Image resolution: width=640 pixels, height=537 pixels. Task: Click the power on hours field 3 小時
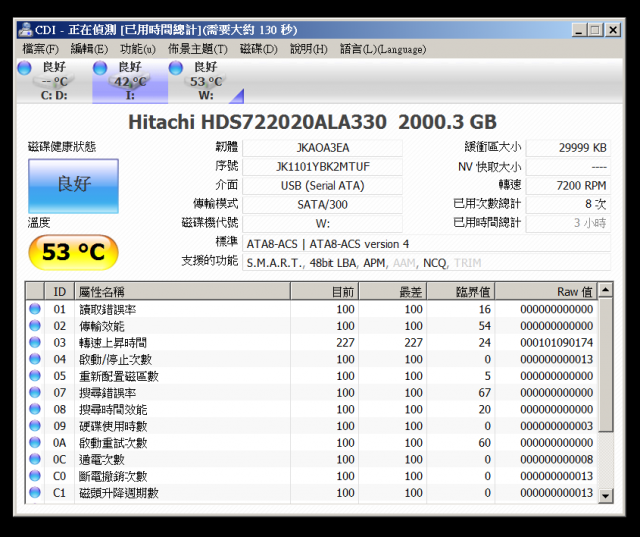point(568,224)
